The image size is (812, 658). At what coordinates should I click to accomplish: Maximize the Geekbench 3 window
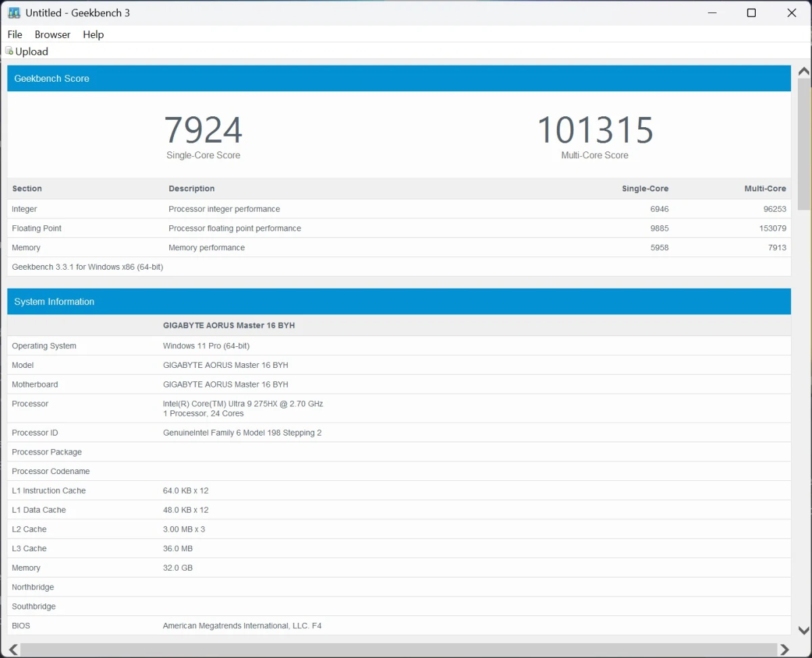(751, 13)
